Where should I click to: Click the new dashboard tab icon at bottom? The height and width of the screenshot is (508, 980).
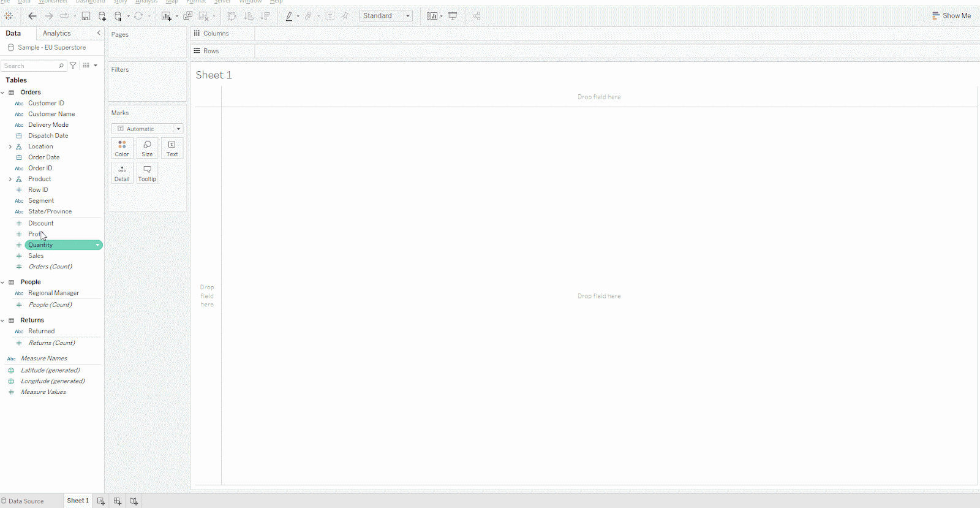pyautogui.click(x=118, y=501)
